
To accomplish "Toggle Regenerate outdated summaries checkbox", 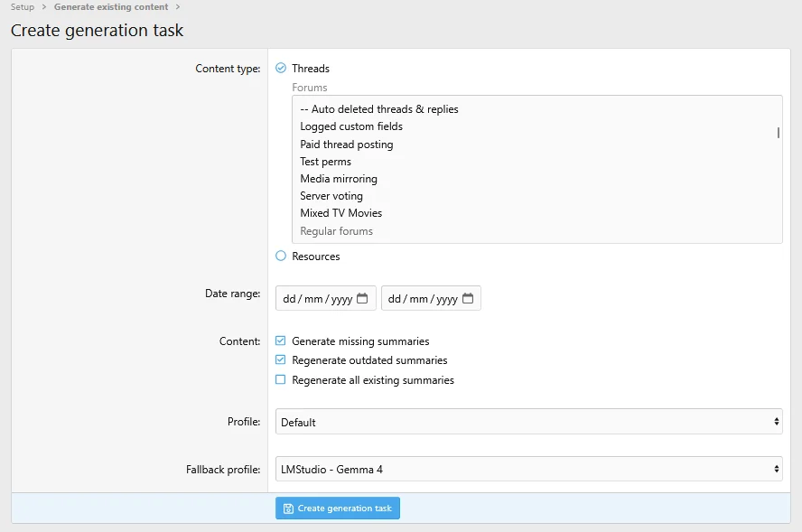I will [x=280, y=359].
